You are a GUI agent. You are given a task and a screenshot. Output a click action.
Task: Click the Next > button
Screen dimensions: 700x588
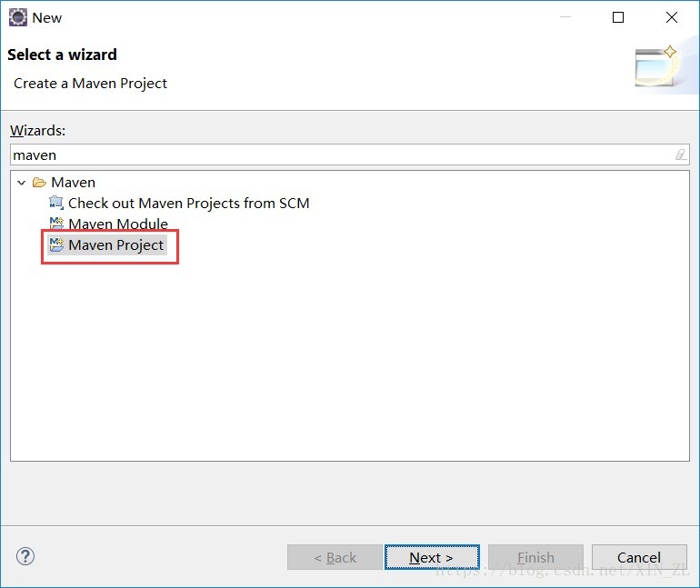tap(432, 557)
